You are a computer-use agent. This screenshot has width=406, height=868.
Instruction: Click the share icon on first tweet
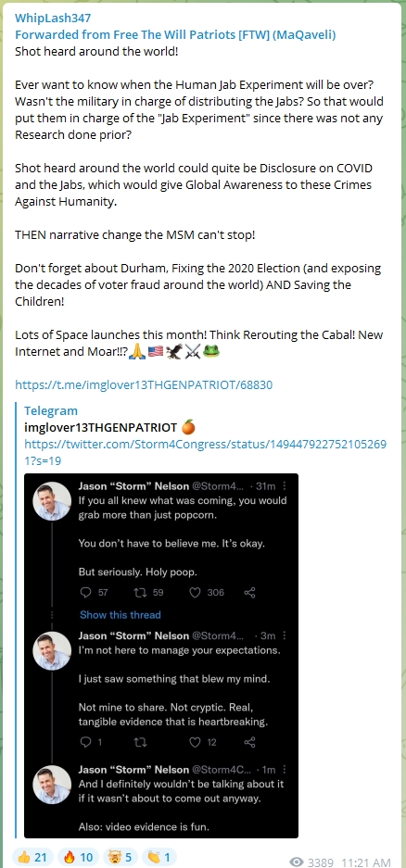point(249,592)
